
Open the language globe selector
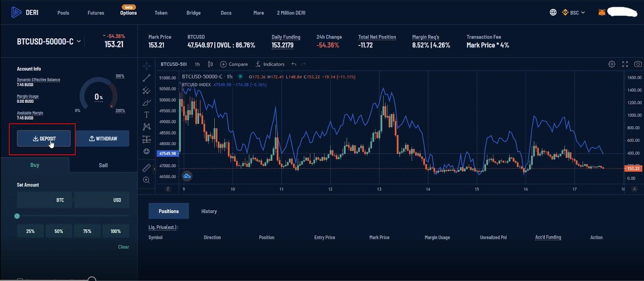(553, 12)
